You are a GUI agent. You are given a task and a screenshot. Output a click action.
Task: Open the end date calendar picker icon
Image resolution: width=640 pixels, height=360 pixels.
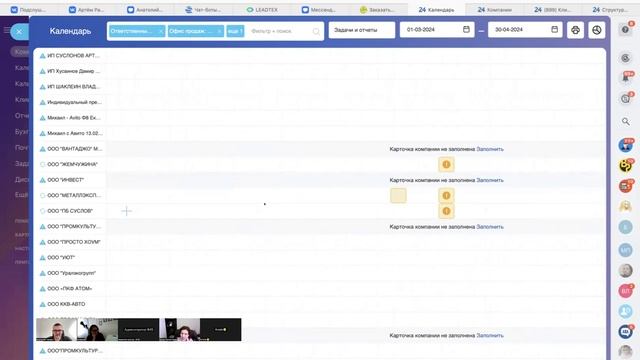click(x=554, y=29)
